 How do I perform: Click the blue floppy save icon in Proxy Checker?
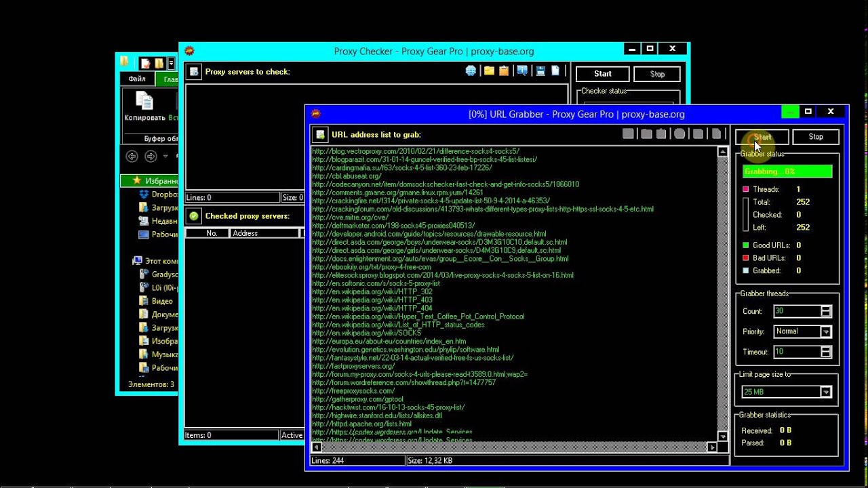pos(540,71)
